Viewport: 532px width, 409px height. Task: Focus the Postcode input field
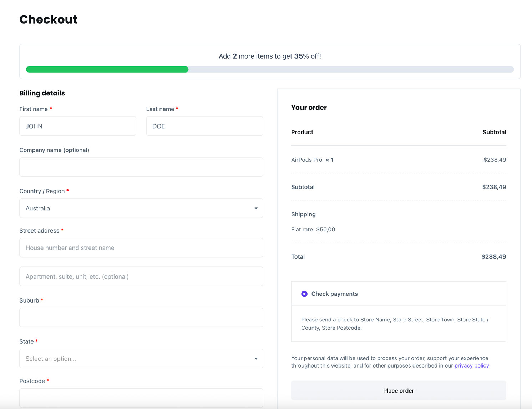(141, 398)
